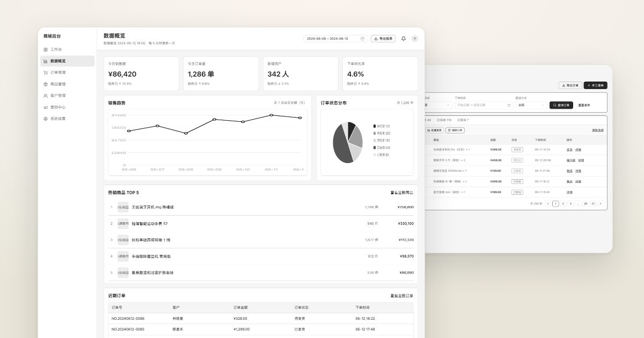Screen dimensions: 644x338
Task: Click the 营销中心 megaphone icon
Action: (x=46, y=107)
